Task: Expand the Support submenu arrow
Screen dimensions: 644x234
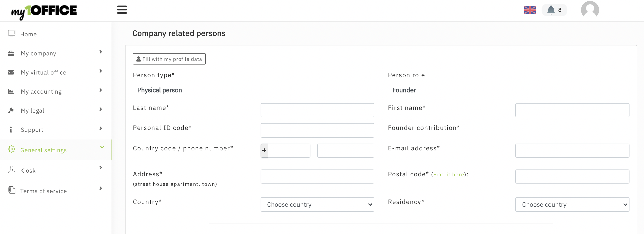Action: [x=101, y=128]
